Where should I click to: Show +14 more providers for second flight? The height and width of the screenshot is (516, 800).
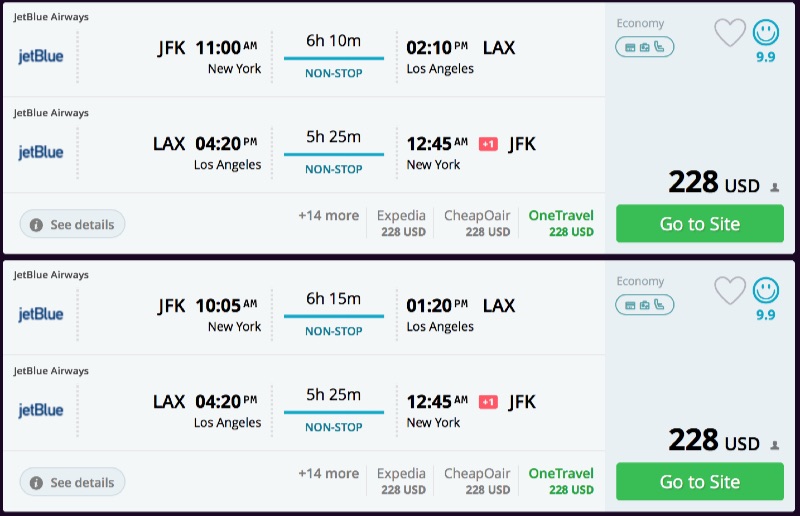[x=328, y=474]
